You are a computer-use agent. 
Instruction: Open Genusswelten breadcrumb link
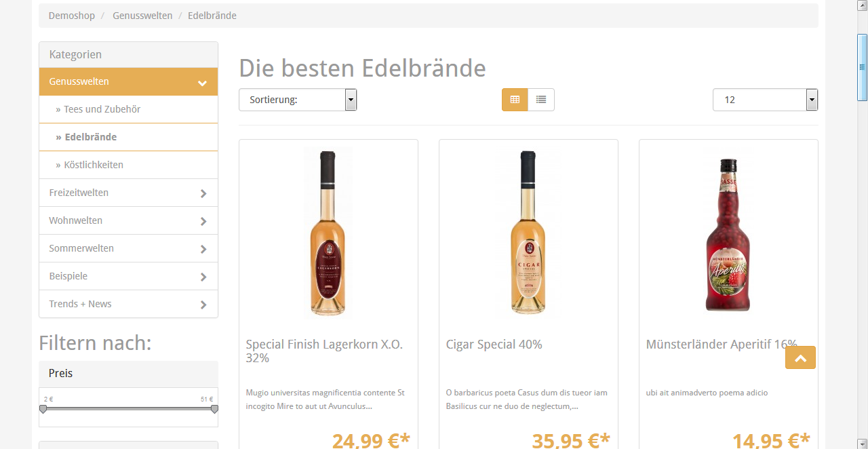pyautogui.click(x=142, y=16)
